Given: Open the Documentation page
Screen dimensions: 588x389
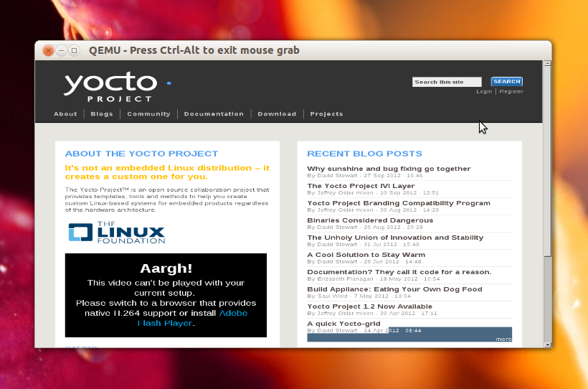Looking at the screenshot, I should tap(214, 114).
